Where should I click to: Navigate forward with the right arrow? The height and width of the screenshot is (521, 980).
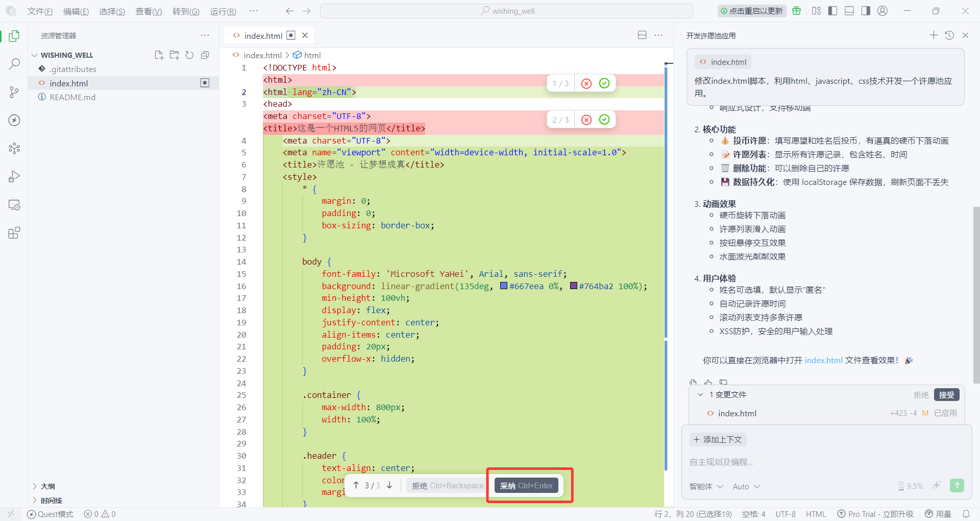(x=306, y=11)
